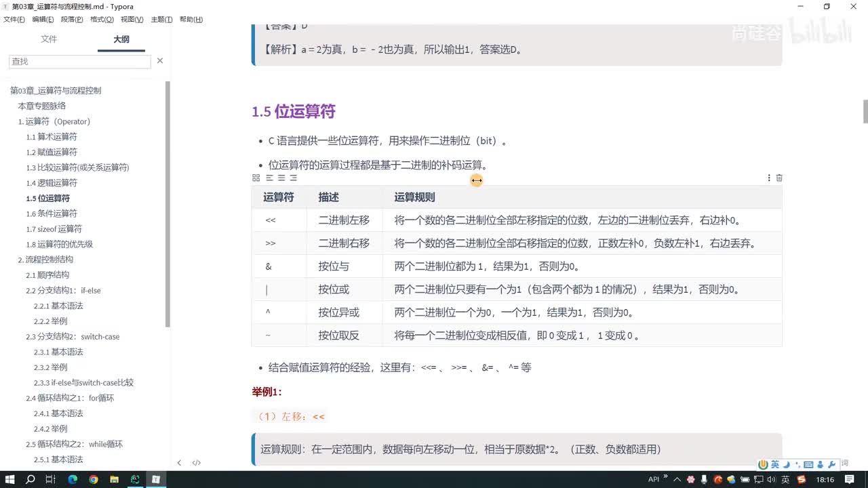Switch to the 大纲 sidebar tab
Image resolution: width=868 pixels, height=488 pixels.
(x=121, y=39)
